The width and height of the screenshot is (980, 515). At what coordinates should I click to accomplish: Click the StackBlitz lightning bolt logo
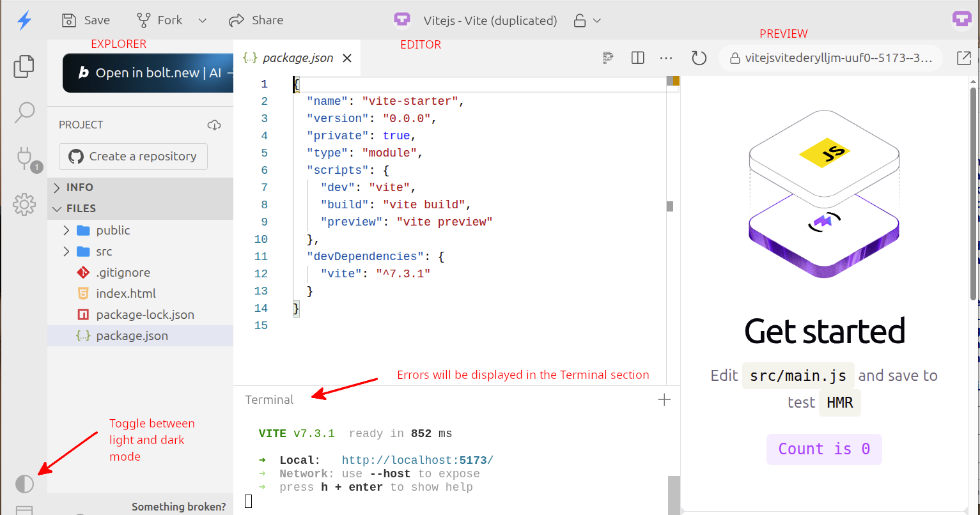pyautogui.click(x=24, y=20)
